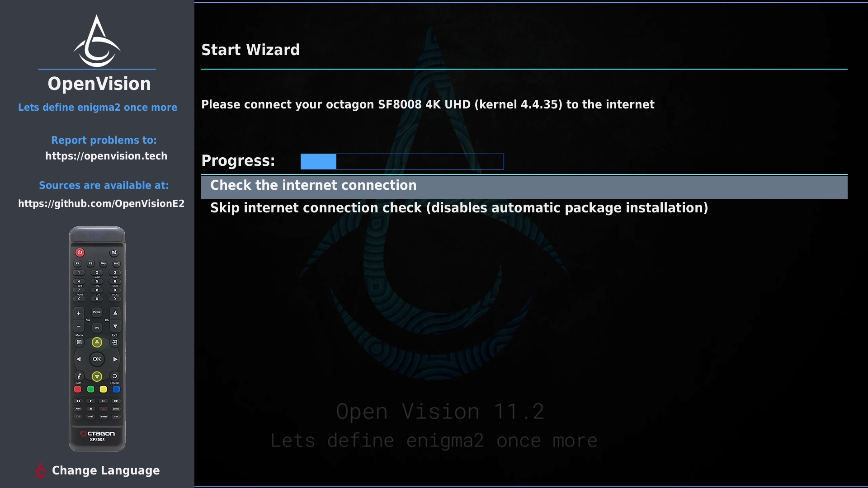Open the https://openvision.tech link
The width and height of the screenshot is (868, 488).
tap(106, 156)
